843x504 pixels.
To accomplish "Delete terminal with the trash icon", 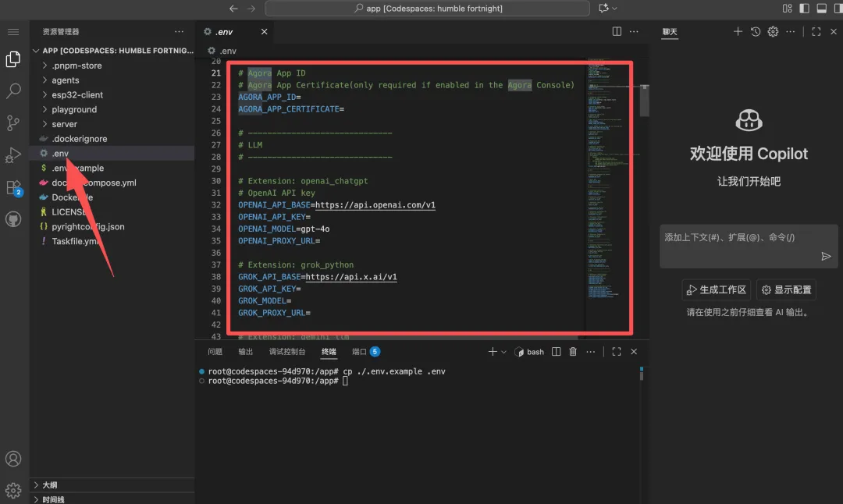I will click(573, 351).
